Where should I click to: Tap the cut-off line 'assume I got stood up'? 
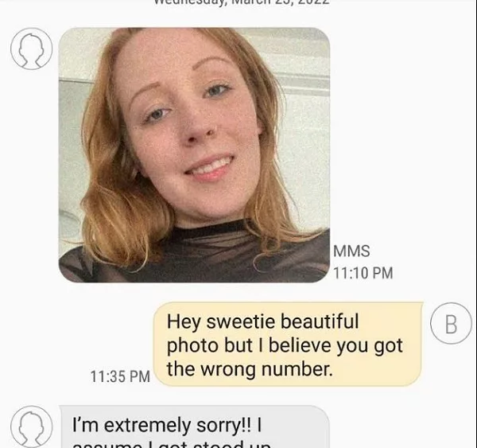(x=172, y=444)
